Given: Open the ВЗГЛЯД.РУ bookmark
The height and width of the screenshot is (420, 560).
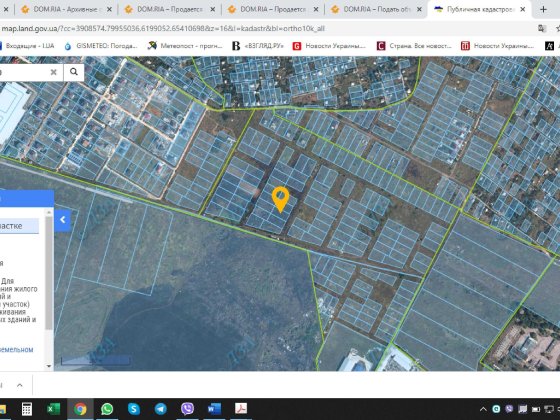Looking at the screenshot, I should [258, 46].
